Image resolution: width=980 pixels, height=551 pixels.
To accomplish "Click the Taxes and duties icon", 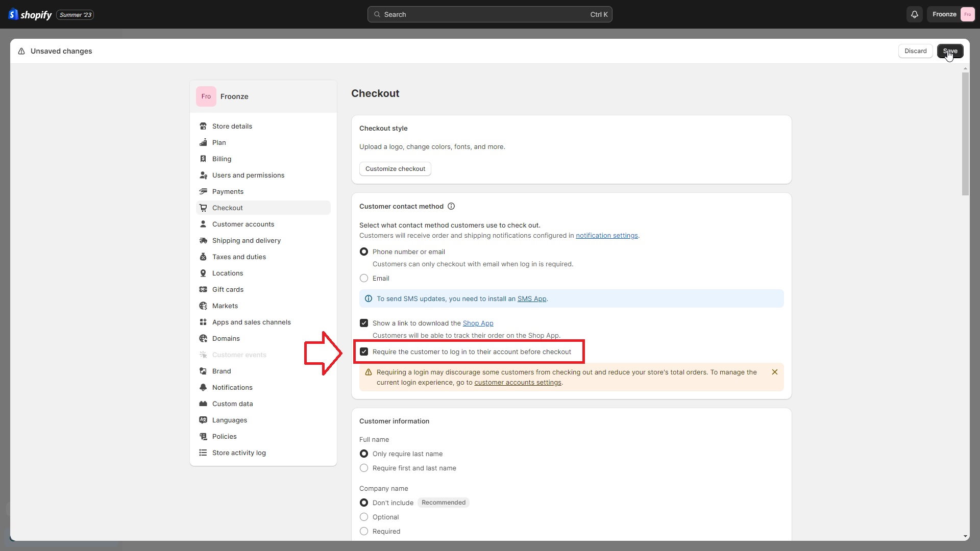I will point(203,257).
